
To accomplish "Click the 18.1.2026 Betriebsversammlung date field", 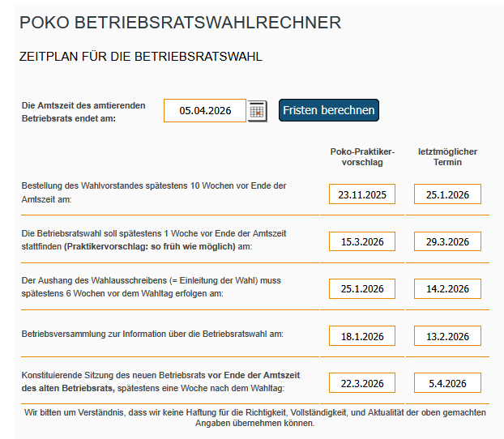I will [x=362, y=336].
